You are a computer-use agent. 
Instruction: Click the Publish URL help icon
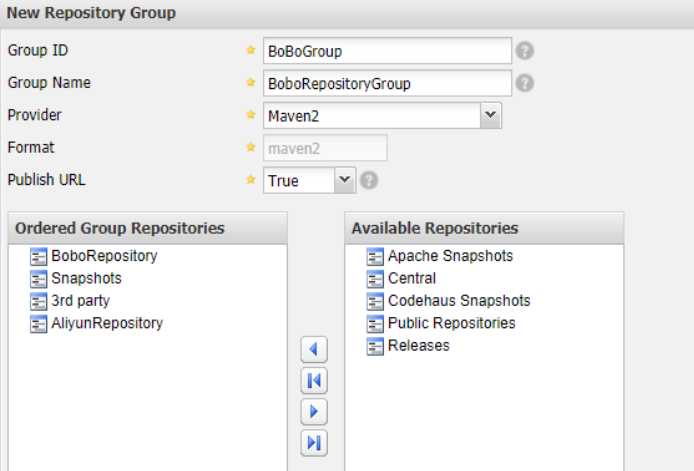click(x=369, y=181)
